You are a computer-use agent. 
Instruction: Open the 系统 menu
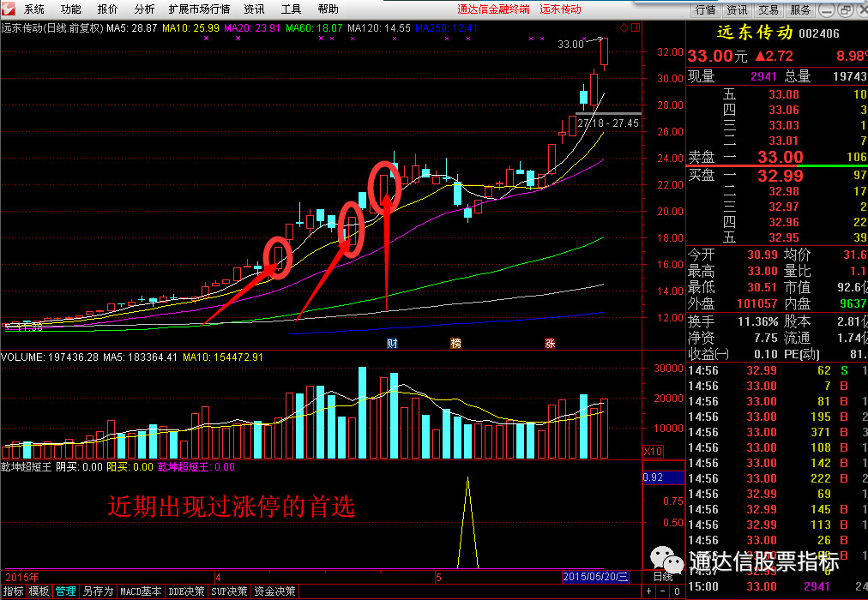pyautogui.click(x=33, y=9)
